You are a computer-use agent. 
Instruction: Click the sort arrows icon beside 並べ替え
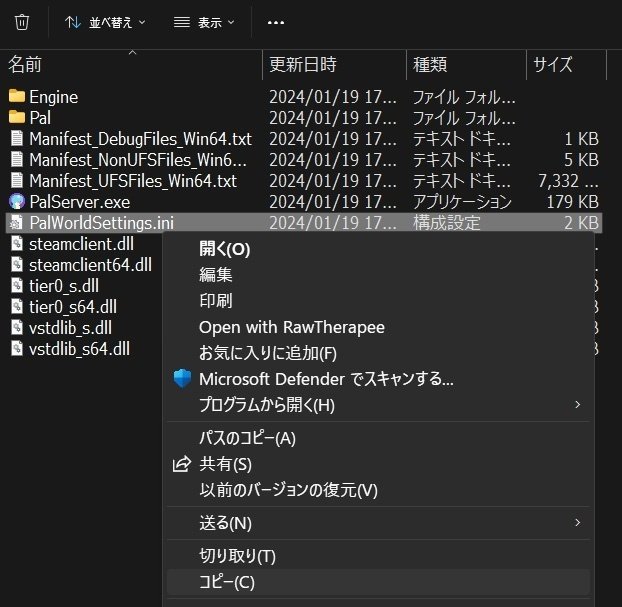(73, 23)
